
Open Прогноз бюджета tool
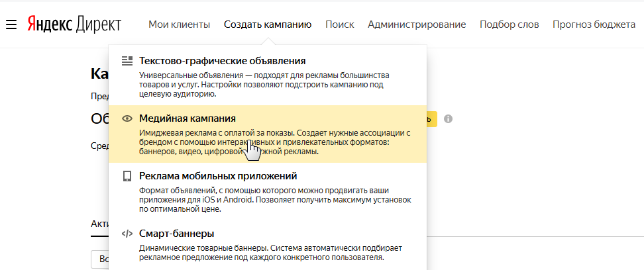pyautogui.click(x=594, y=24)
